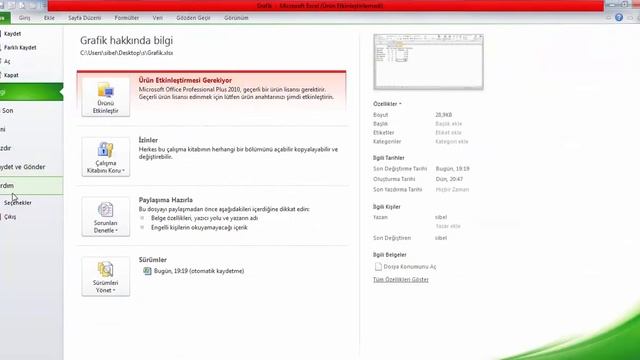This screenshot has width=640, height=360.
Task: Click the Ürünü Etkinleştir icon button
Action: (x=106, y=97)
